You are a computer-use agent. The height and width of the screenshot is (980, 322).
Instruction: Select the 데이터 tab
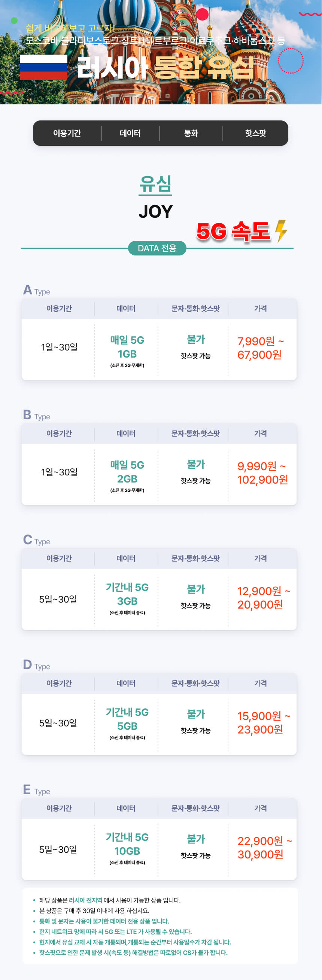point(130,133)
